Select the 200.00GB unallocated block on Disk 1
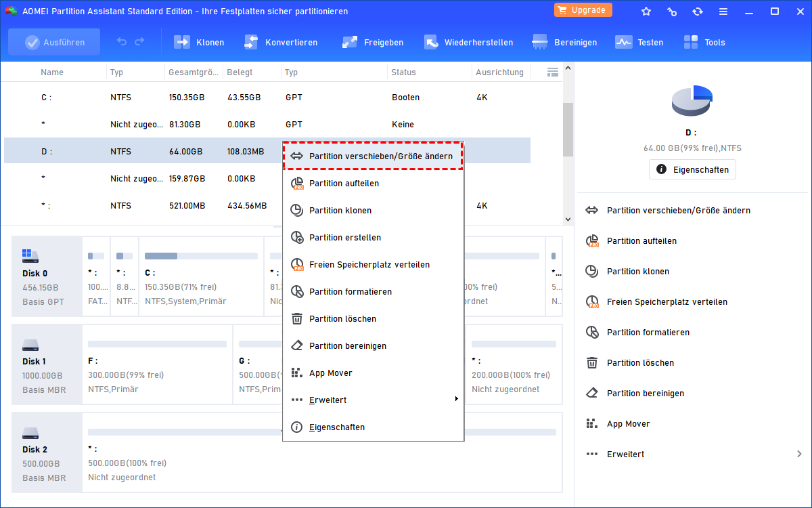Viewport: 812px width, 508px height. pyautogui.click(x=513, y=364)
